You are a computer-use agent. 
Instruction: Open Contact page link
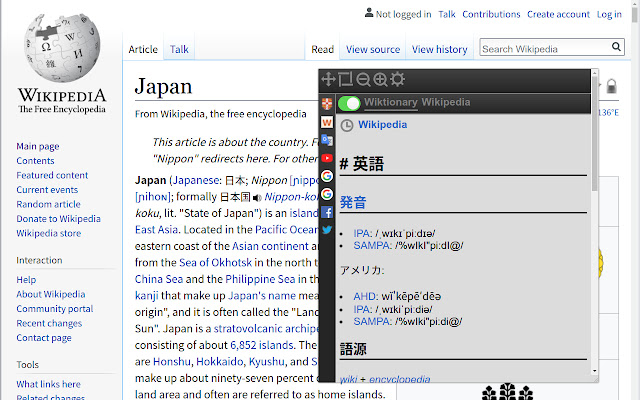click(44, 338)
